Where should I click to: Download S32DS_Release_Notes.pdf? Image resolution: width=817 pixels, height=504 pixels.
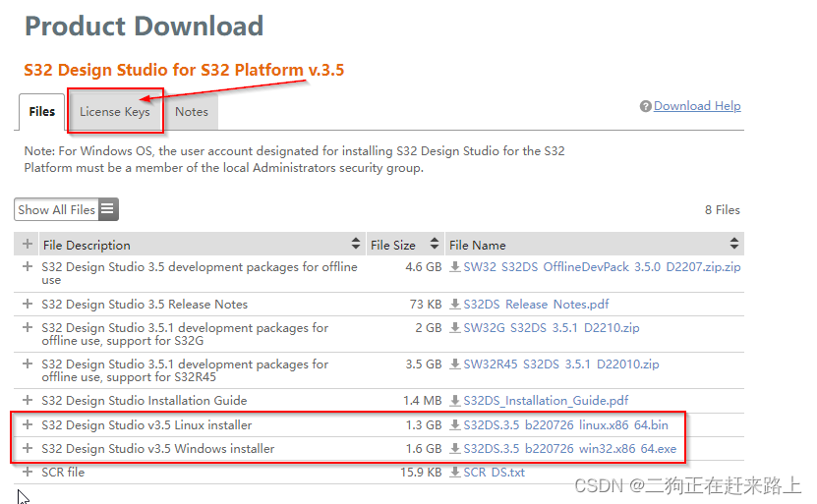pyautogui.click(x=536, y=304)
